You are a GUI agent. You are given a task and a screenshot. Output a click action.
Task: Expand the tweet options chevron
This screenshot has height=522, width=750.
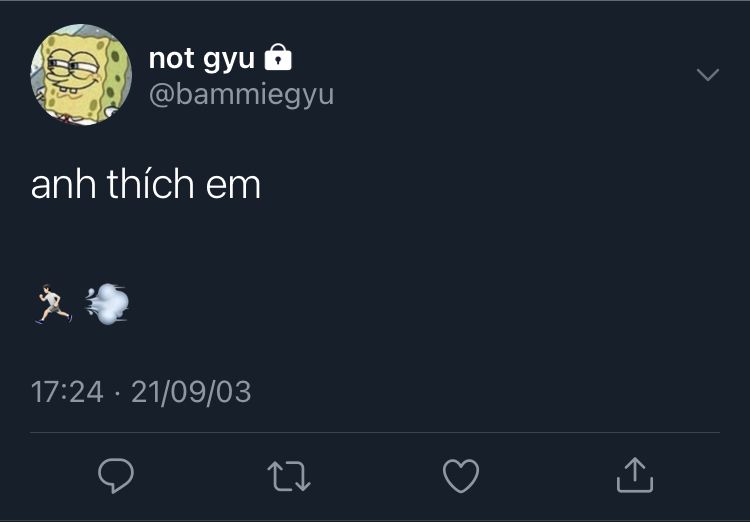[x=708, y=75]
